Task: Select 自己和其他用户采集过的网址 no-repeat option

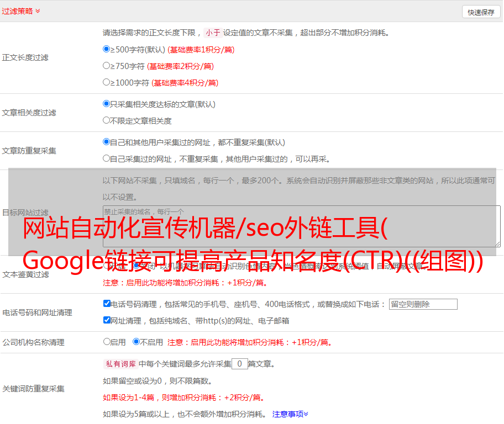Action: (107, 142)
